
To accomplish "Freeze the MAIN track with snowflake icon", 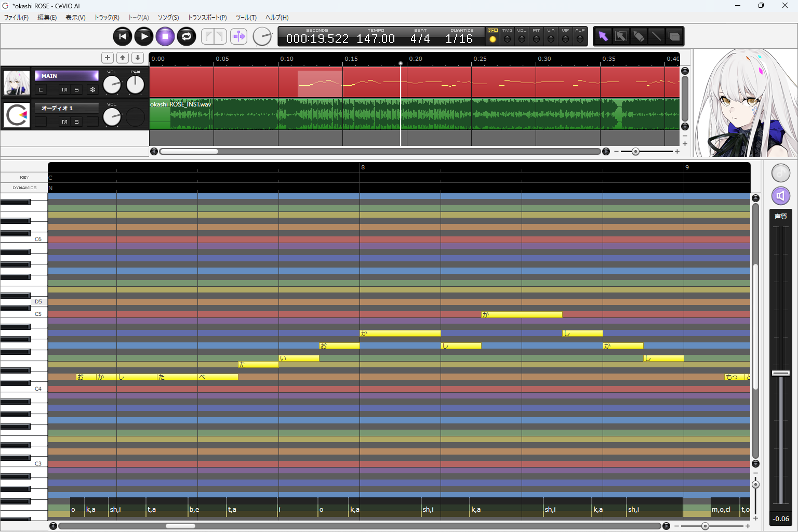I will point(92,90).
